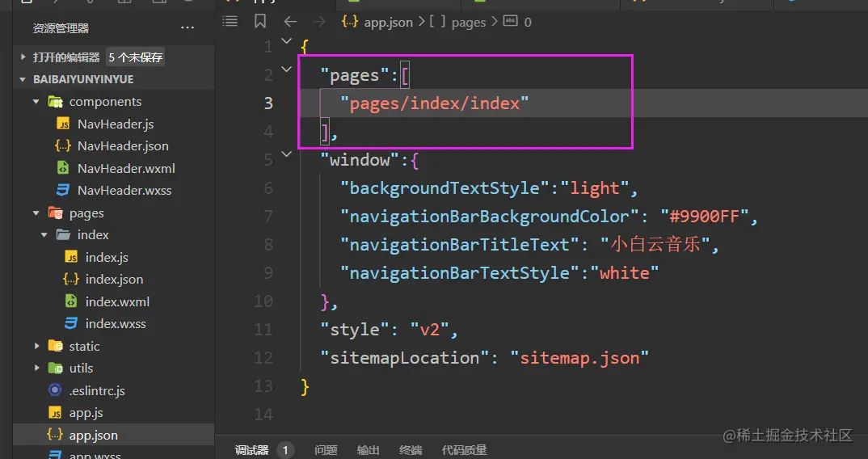Click the "white" value on line 9

(x=625, y=272)
